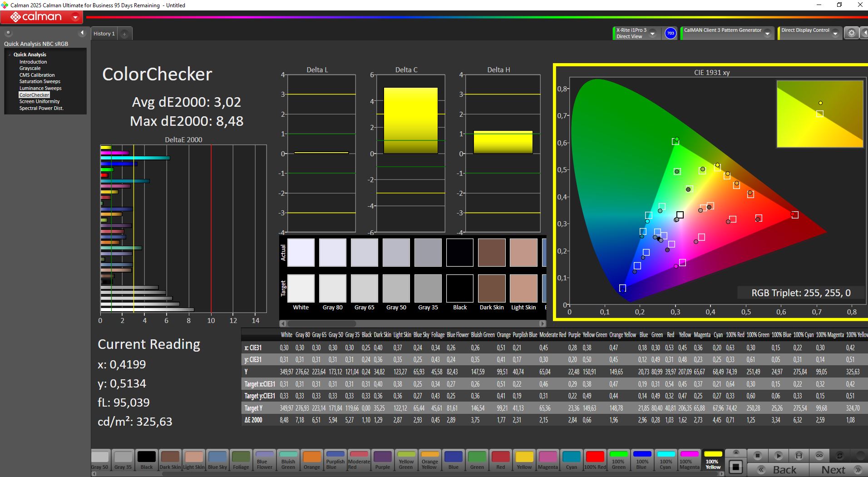Select Grayscale in the workflow tree
868x477 pixels.
[x=30, y=68]
